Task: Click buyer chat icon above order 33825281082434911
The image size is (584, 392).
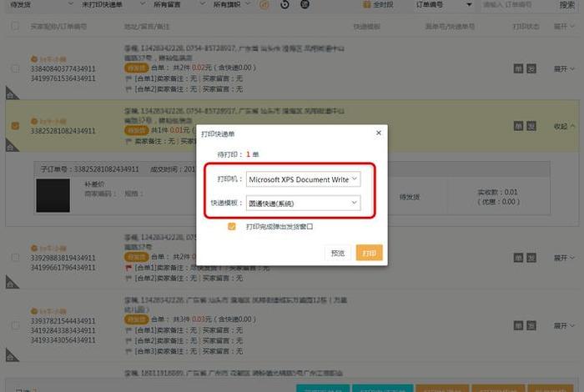Action: [34, 122]
